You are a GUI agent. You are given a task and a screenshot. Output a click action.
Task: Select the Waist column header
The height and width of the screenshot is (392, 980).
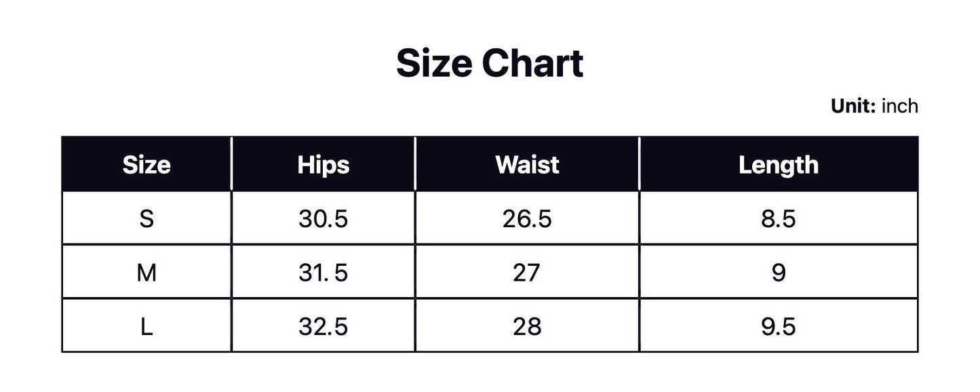click(x=527, y=165)
